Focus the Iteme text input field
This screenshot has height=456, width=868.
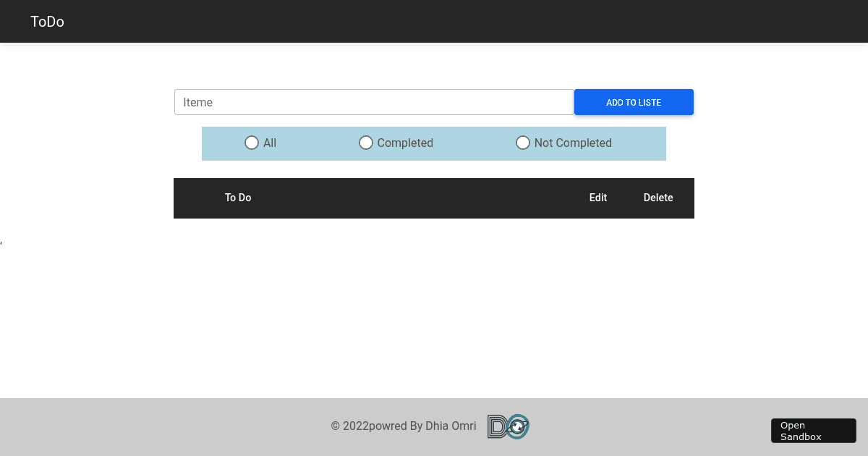[373, 102]
